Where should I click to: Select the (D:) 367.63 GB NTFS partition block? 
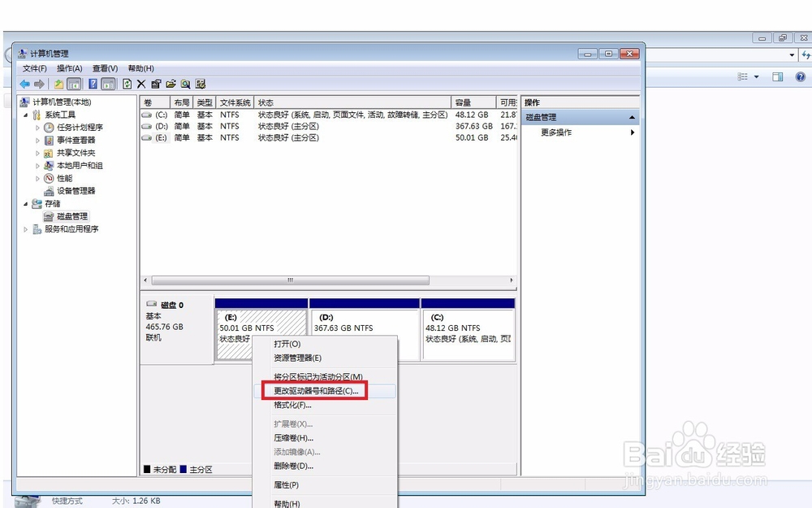[364, 328]
